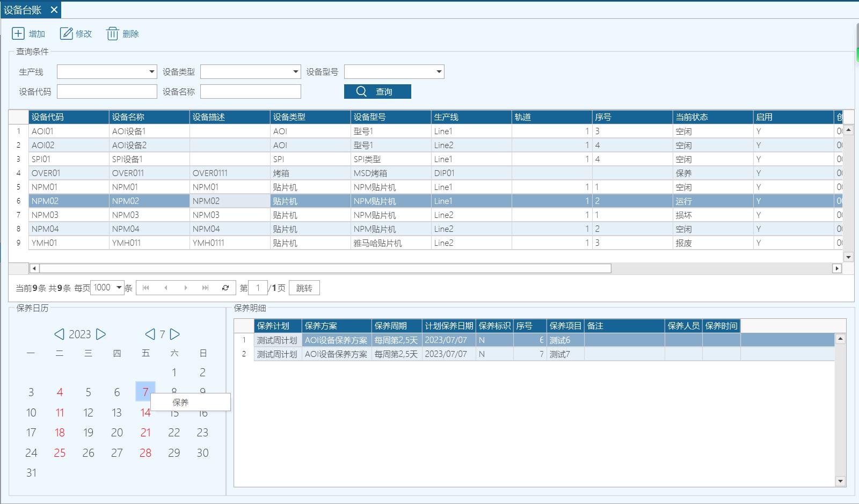Image resolution: width=859 pixels, height=504 pixels.
Task: Refresh the equipment list
Action: (x=225, y=288)
